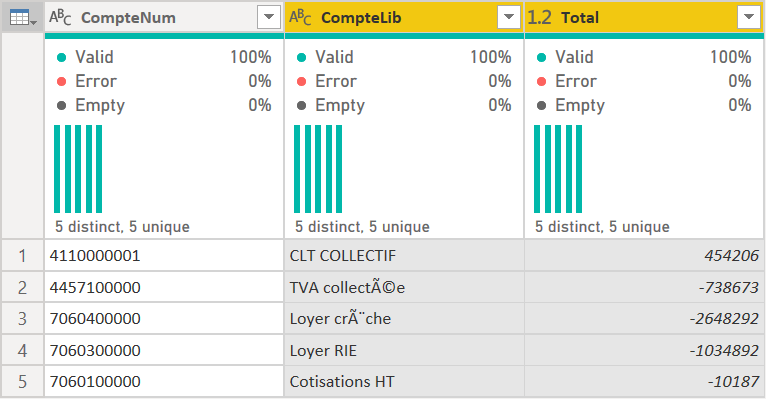Click the ABC type icon of CompteLib

tap(300, 17)
